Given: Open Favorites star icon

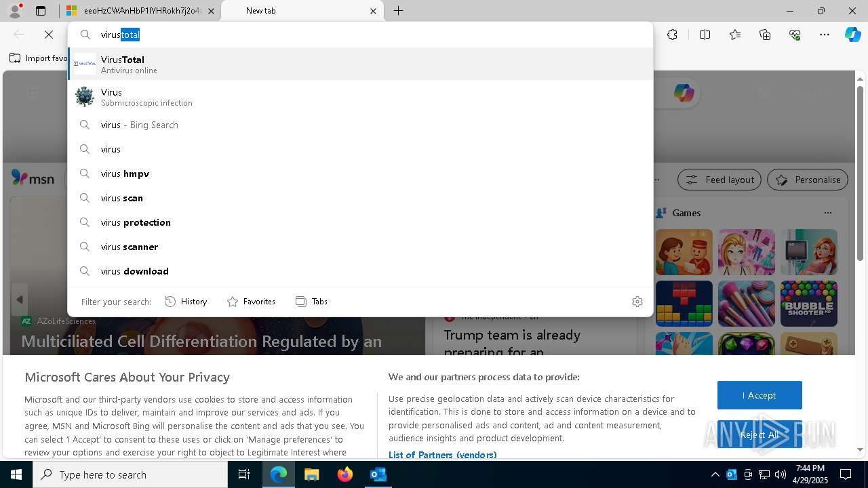Looking at the screenshot, I should pyautogui.click(x=735, y=35).
